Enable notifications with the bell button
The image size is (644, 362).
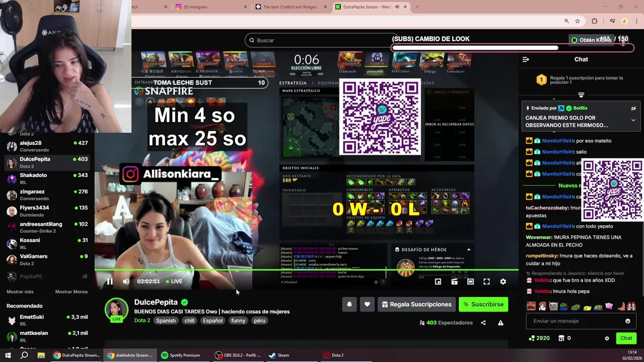point(349,304)
